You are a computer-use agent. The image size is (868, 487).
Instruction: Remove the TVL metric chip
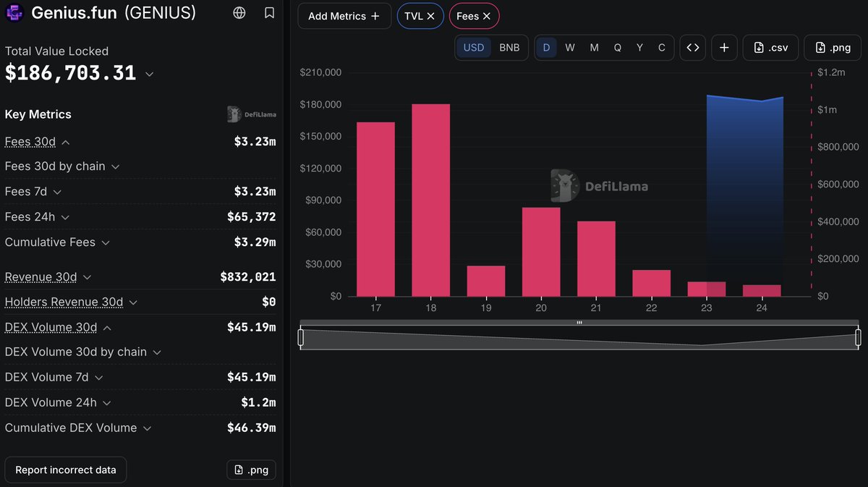tap(431, 16)
